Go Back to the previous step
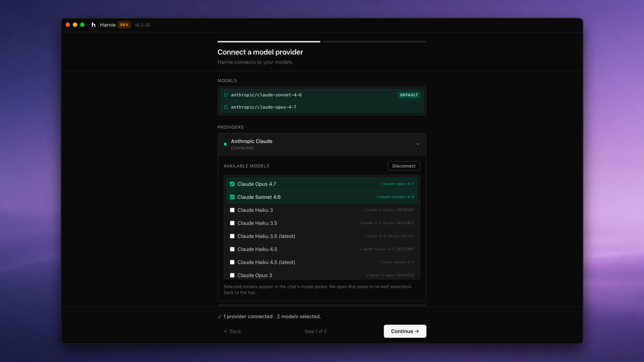Screen dimensions: 644x362 232,331
